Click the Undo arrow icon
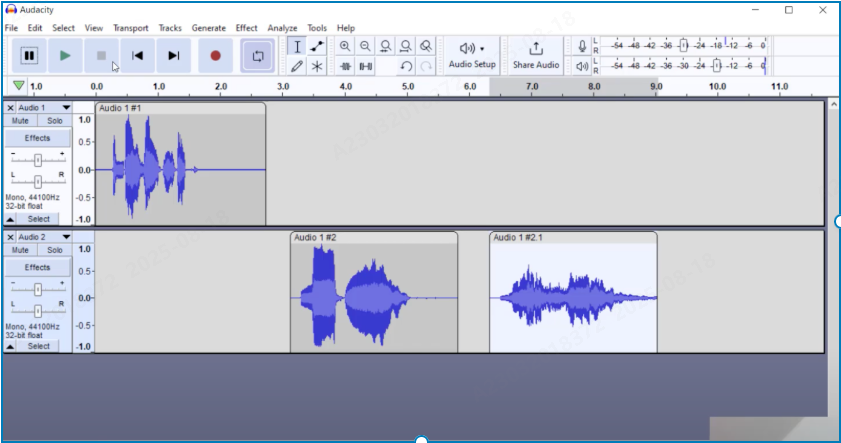 [406, 67]
